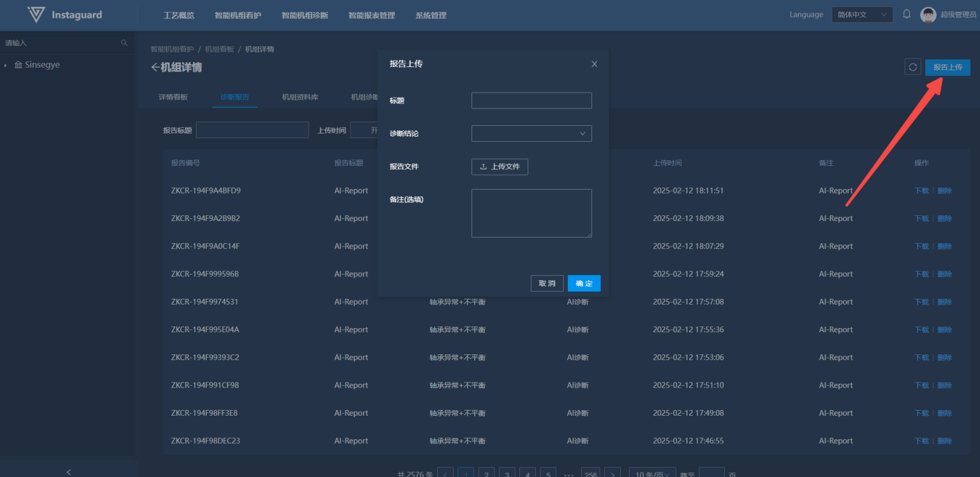Click the Instaguard logo icon
This screenshot has width=980, height=477.
(36, 15)
